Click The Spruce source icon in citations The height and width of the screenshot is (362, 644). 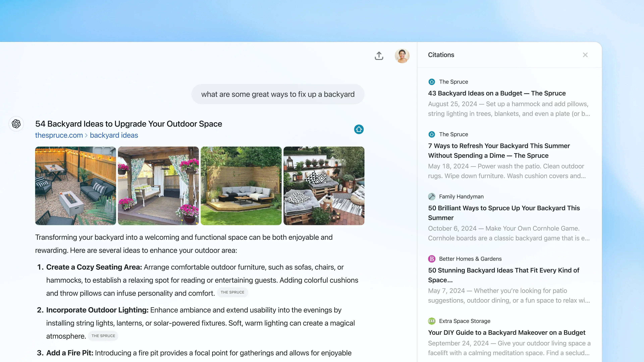click(432, 81)
